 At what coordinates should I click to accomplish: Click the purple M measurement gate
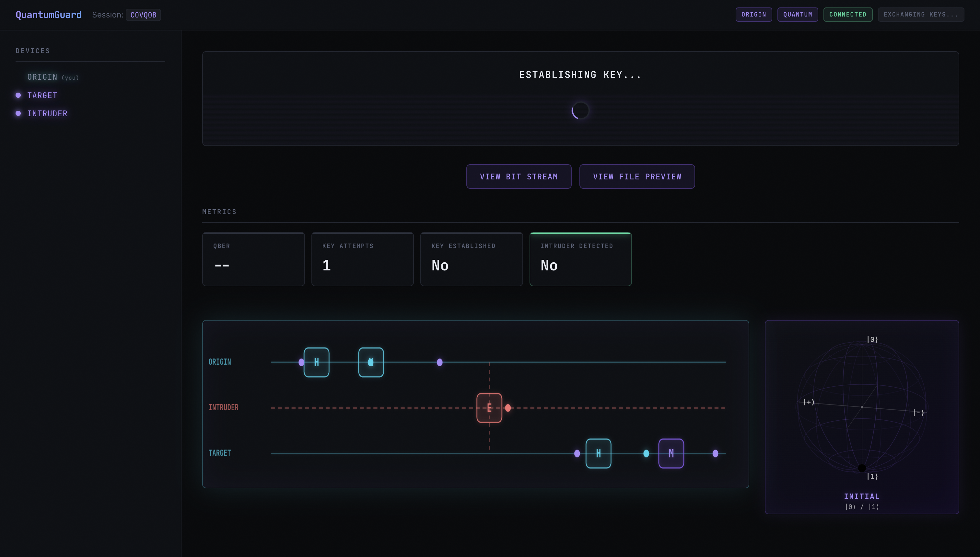pos(671,453)
